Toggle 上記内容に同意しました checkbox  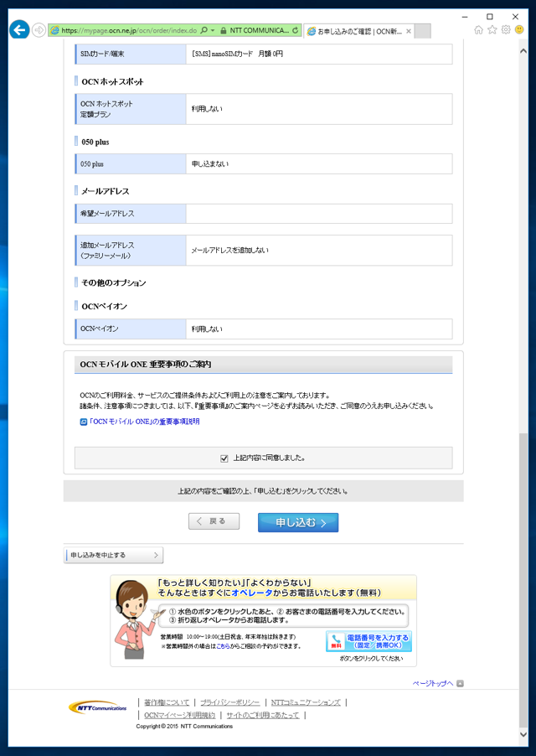tap(224, 458)
